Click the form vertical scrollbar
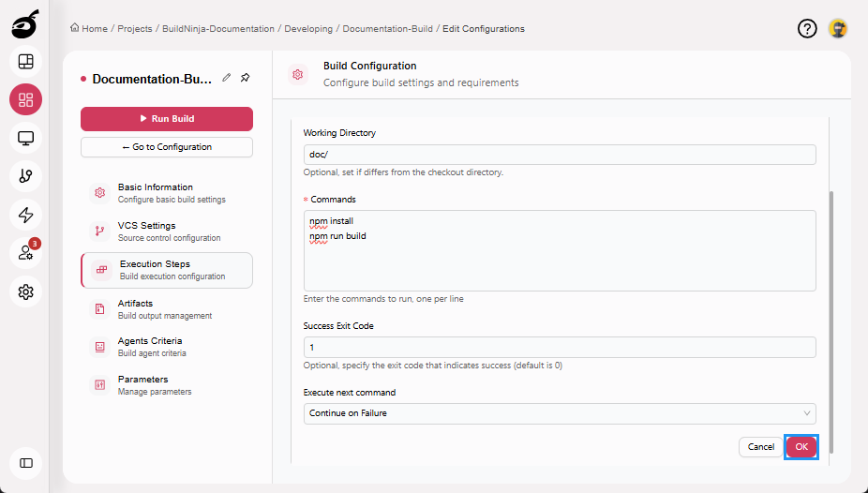This screenshot has width=868, height=493. point(831,322)
